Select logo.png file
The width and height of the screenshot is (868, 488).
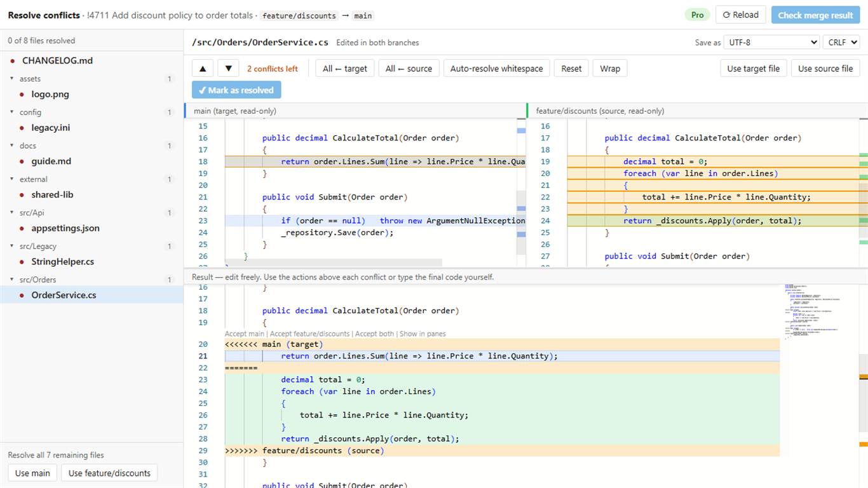coord(92,94)
